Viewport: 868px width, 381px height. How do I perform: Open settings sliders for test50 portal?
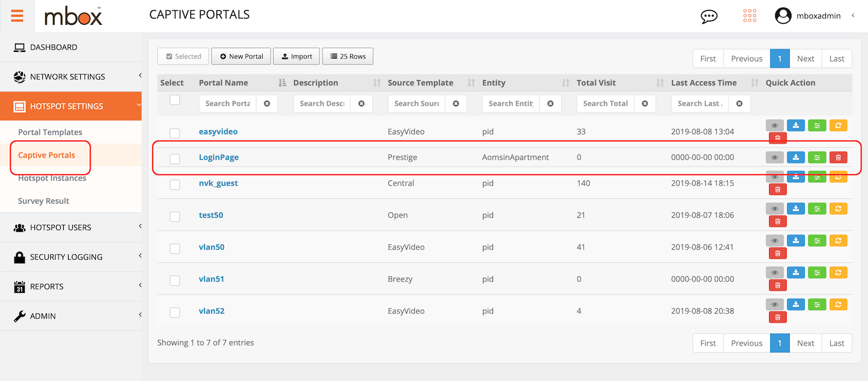pyautogui.click(x=817, y=209)
